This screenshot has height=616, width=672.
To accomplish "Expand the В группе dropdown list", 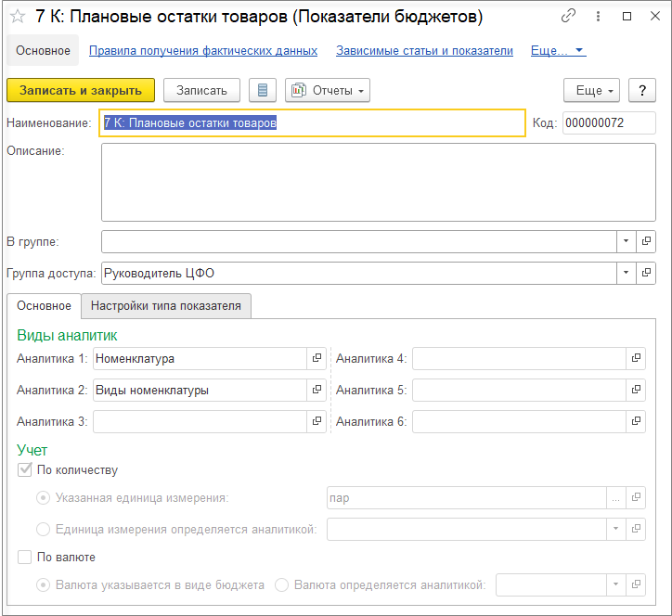I will (625, 241).
